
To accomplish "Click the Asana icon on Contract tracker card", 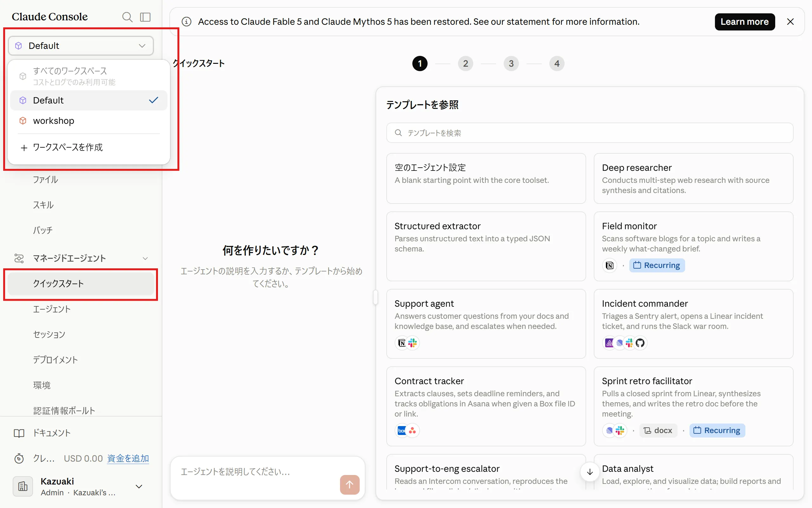I will tap(412, 431).
